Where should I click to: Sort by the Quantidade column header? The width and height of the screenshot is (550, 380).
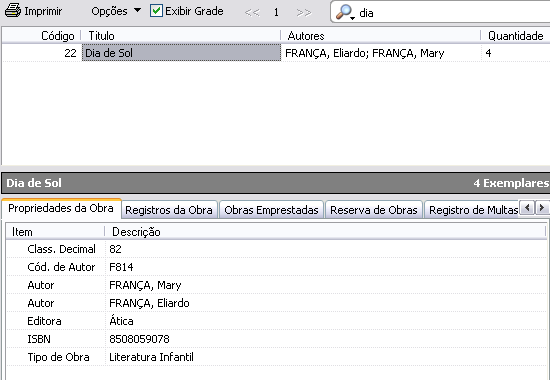point(516,36)
